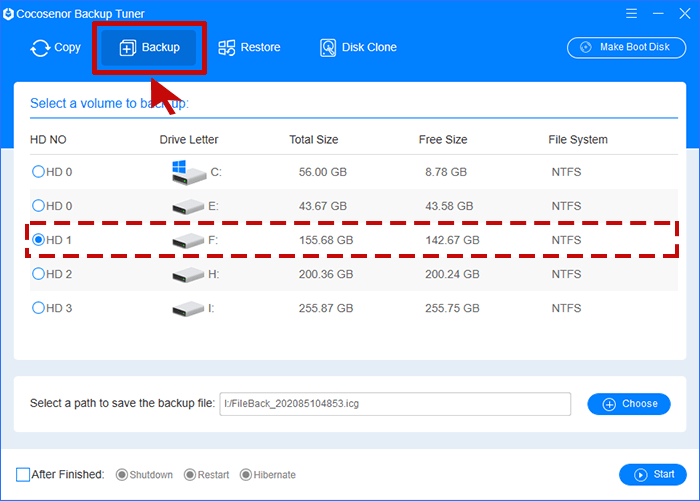This screenshot has height=501, width=700.
Task: Click the 200.24 GB free size cell
Action: 452,274
